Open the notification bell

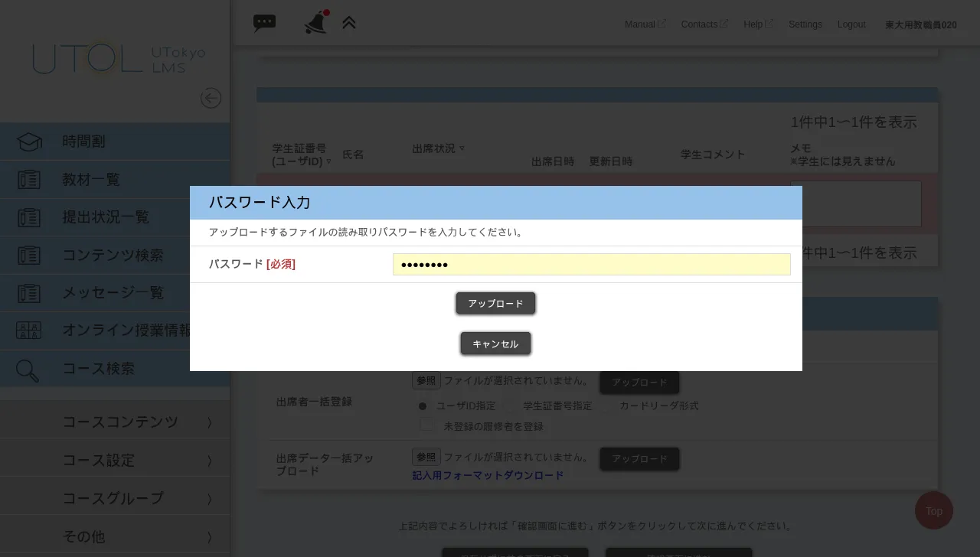point(314,22)
